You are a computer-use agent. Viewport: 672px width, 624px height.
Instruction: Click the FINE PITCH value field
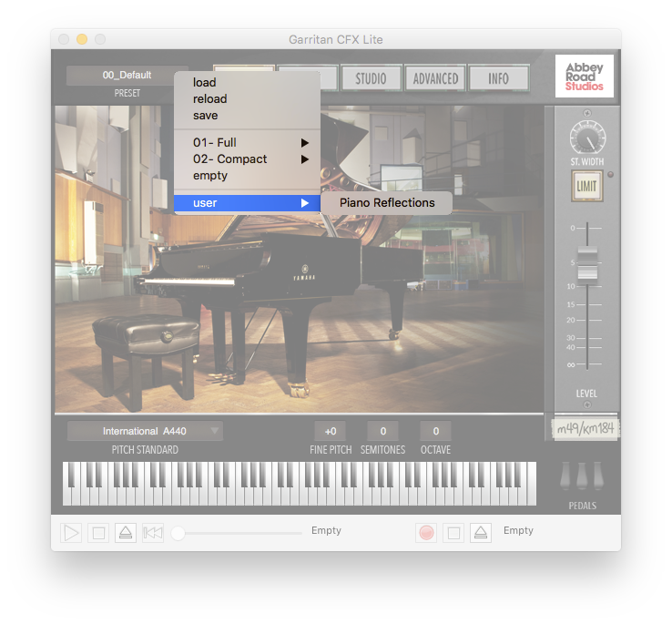click(x=330, y=431)
